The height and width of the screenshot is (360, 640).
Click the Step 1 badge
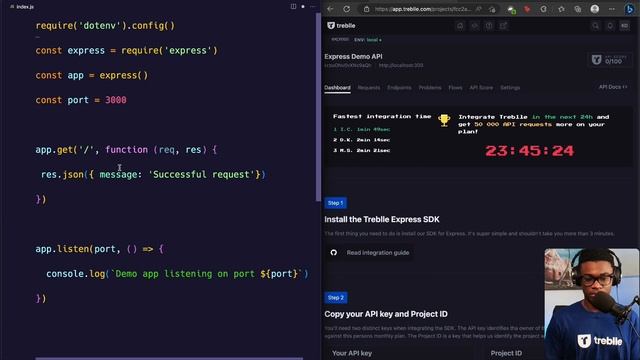pos(336,203)
